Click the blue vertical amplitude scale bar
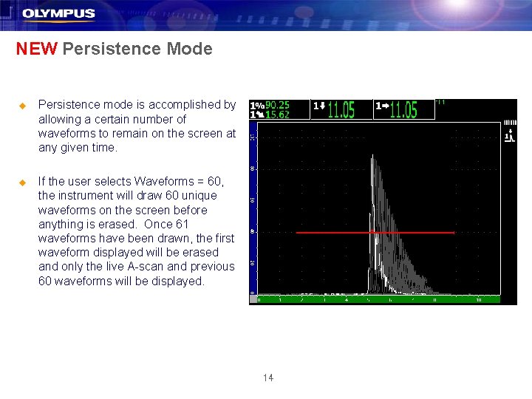This screenshot has height=399, width=532. point(253,208)
